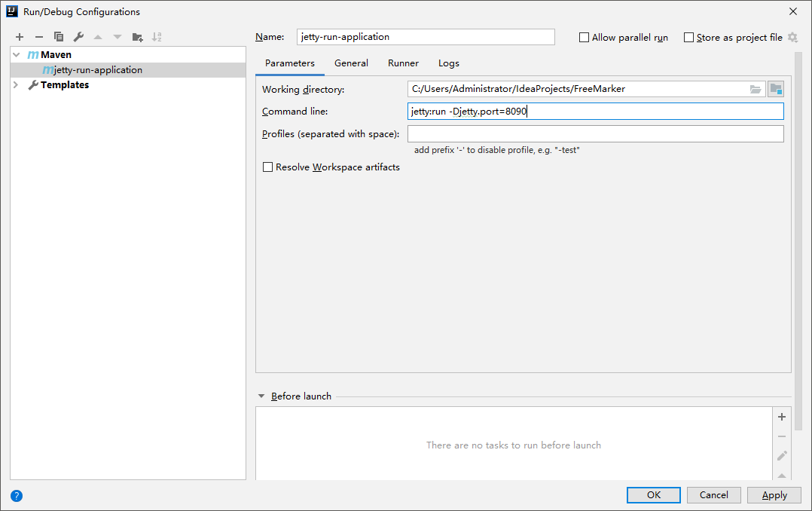Move configuration up with arrow icon
Image resolution: width=812 pixels, height=511 pixels.
click(98, 37)
